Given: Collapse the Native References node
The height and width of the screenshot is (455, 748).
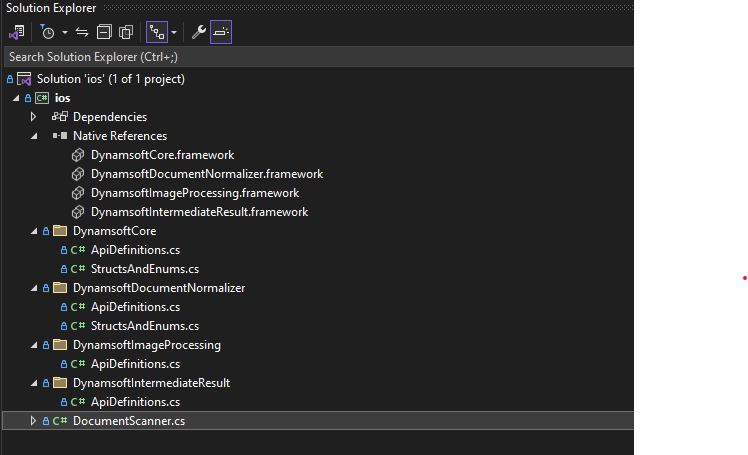Looking at the screenshot, I should pyautogui.click(x=33, y=136).
